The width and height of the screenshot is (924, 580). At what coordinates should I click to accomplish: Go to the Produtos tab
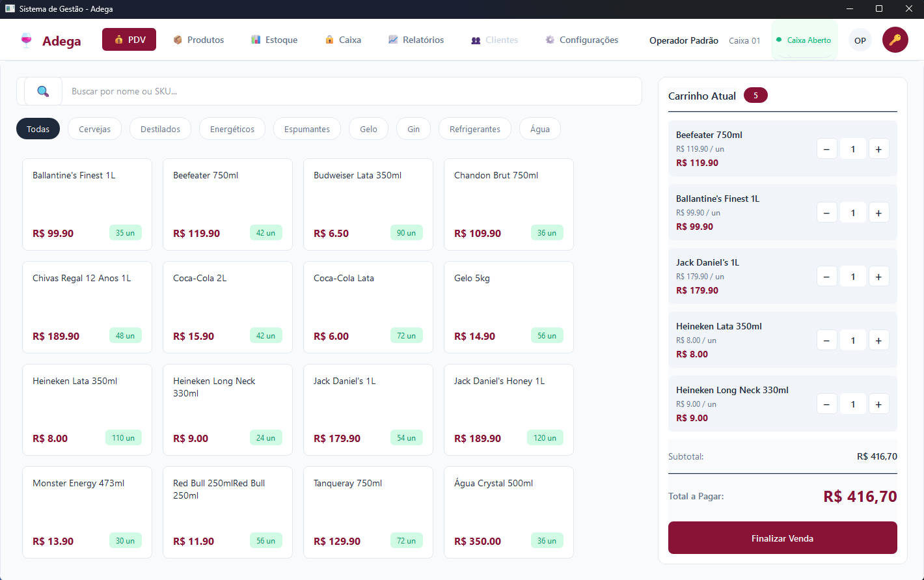pos(198,40)
